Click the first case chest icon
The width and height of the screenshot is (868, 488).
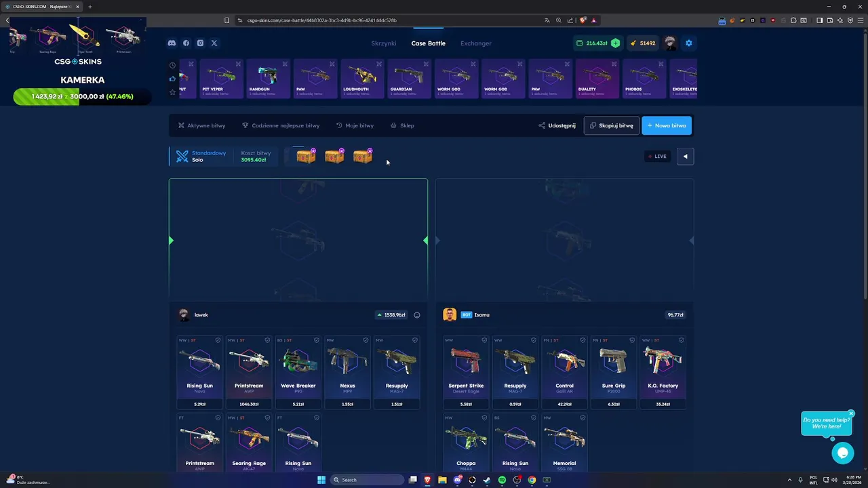click(x=306, y=157)
